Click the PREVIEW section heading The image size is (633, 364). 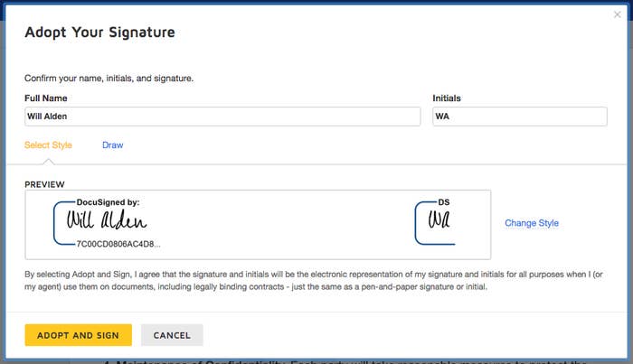point(44,184)
